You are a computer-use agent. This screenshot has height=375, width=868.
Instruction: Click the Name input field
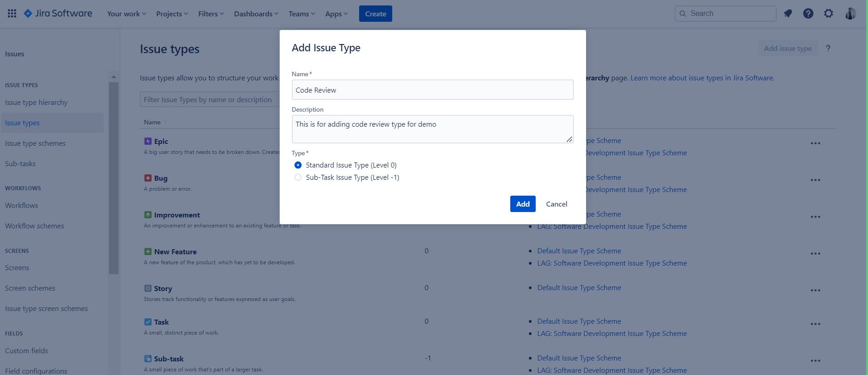[x=432, y=90]
